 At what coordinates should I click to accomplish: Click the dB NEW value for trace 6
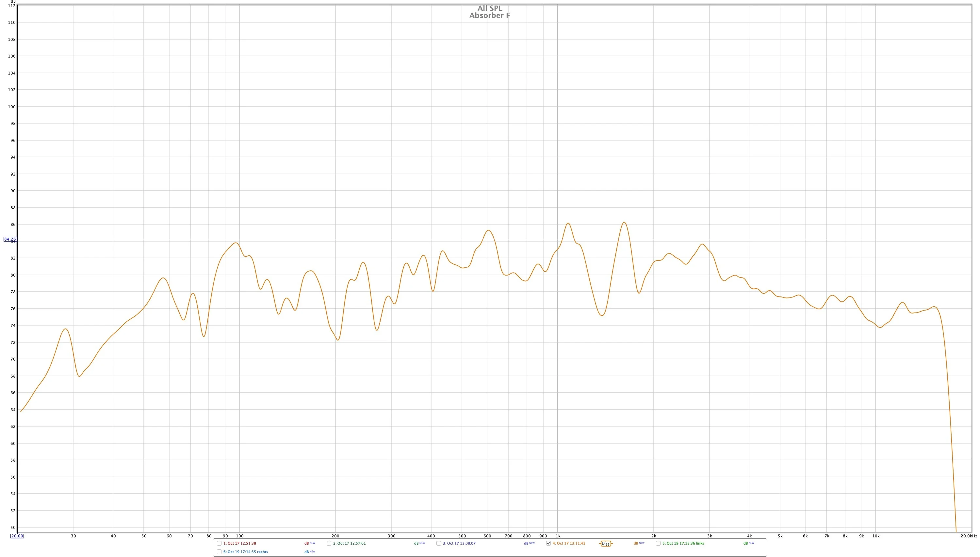tap(310, 552)
